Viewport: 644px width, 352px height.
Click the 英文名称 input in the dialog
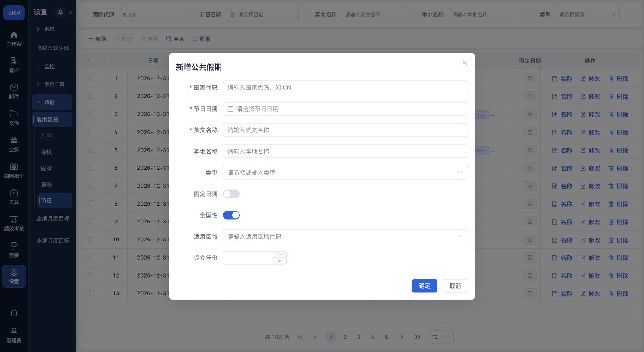[x=345, y=130]
